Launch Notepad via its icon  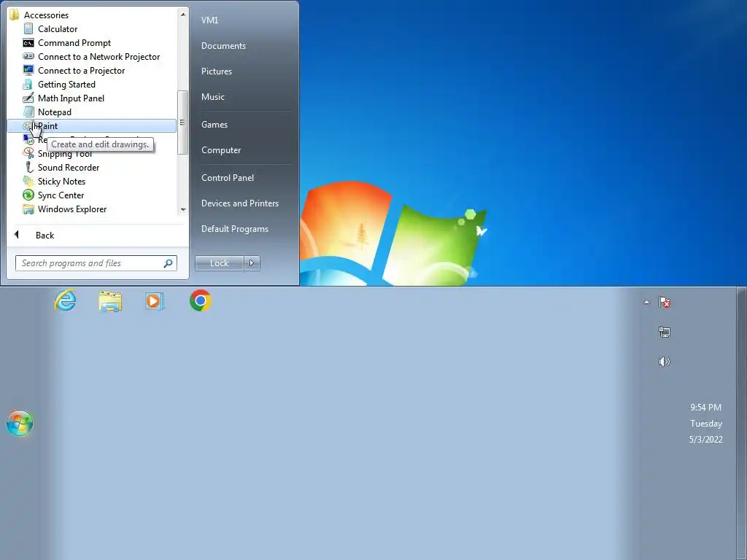pyautogui.click(x=28, y=112)
